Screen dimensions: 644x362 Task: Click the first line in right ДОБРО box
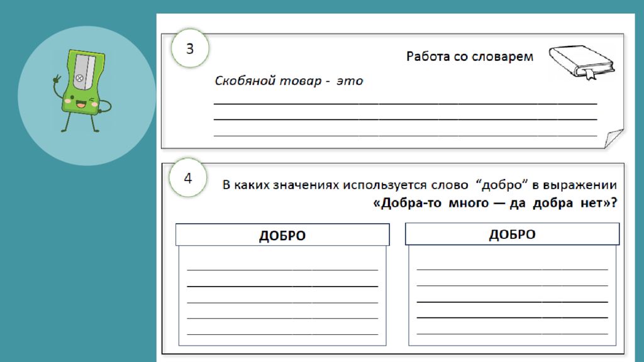512,269
